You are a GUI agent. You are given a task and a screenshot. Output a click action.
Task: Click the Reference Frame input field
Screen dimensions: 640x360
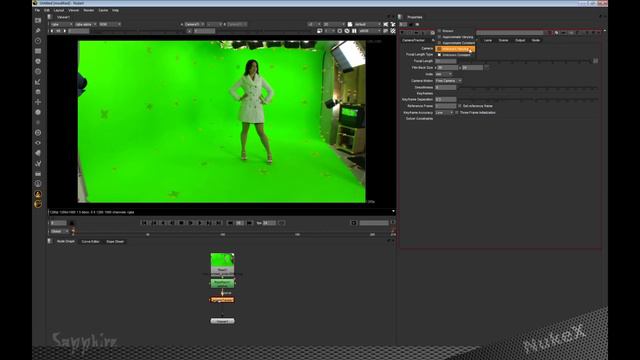tap(446, 106)
